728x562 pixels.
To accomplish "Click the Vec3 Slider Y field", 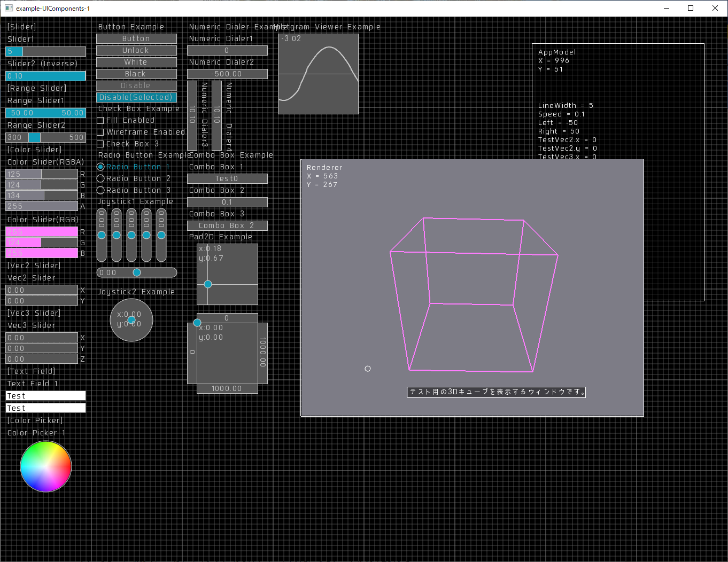I will (42, 348).
